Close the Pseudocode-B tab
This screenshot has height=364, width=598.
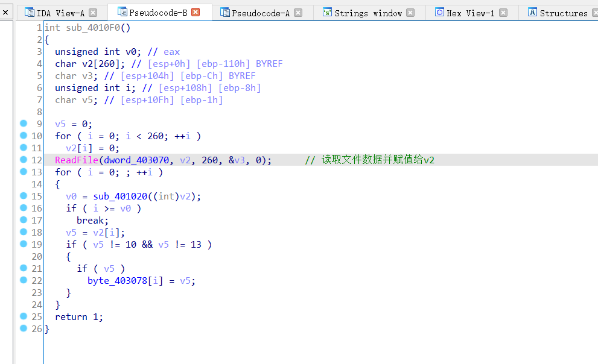click(196, 11)
